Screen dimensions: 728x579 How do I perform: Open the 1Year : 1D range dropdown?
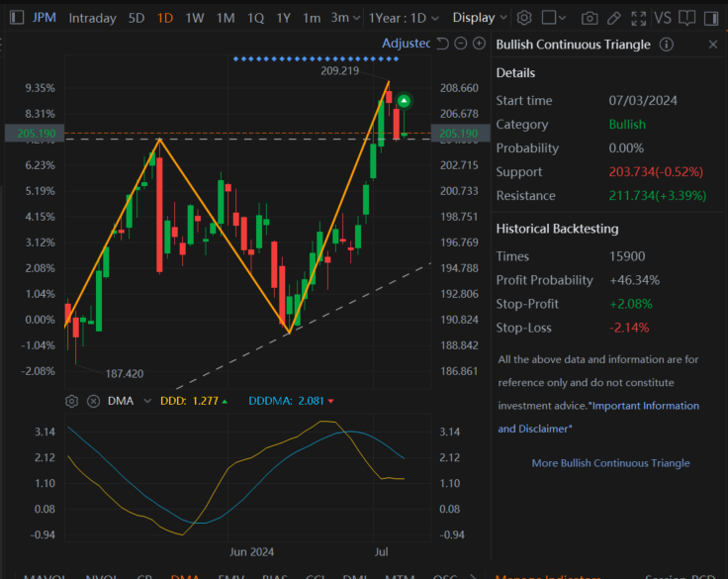pos(403,18)
